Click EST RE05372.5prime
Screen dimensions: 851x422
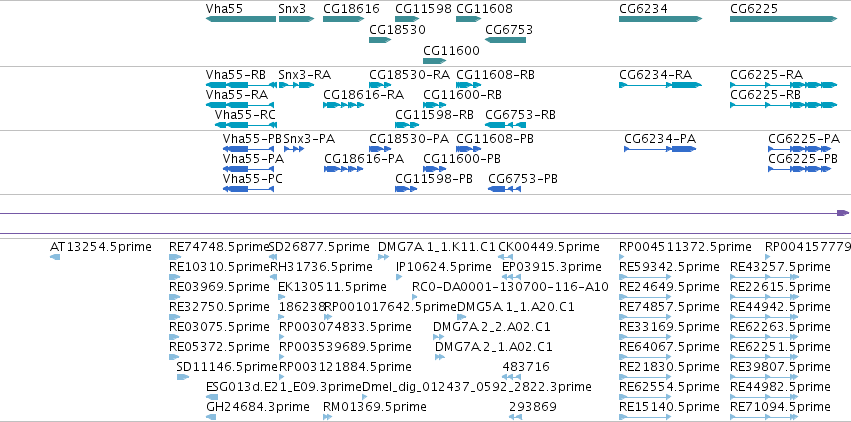coord(174,357)
